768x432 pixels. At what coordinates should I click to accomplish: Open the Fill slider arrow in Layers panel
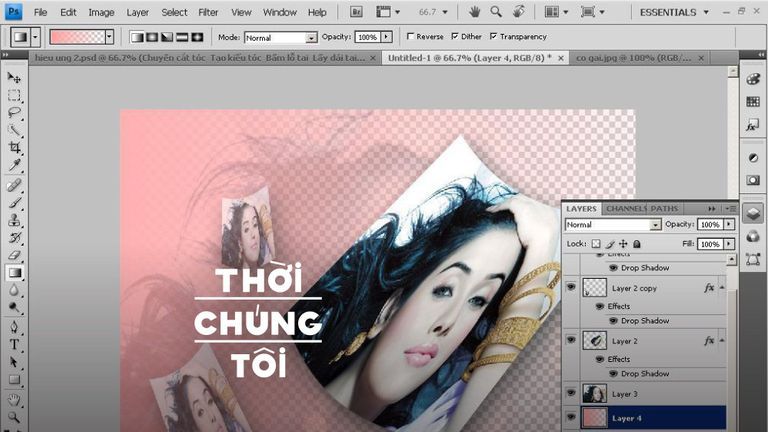(729, 244)
